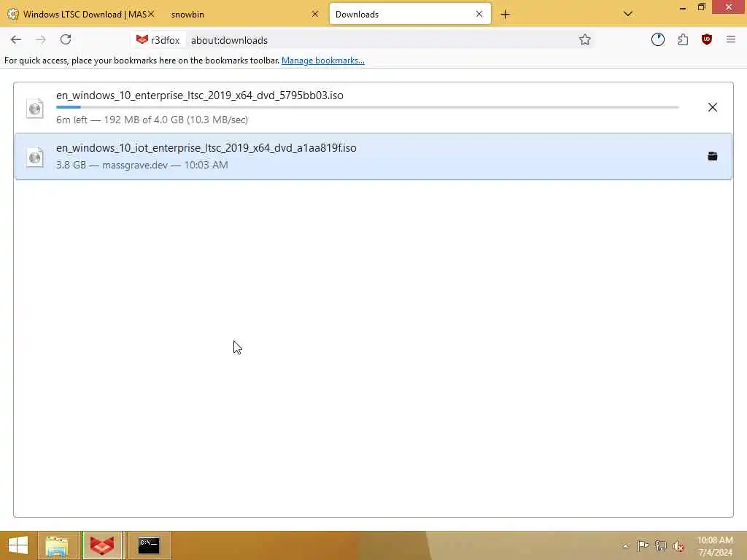The image size is (747, 560).
Task: Click the r3dfox identity icon in address bar
Action: (x=158, y=40)
